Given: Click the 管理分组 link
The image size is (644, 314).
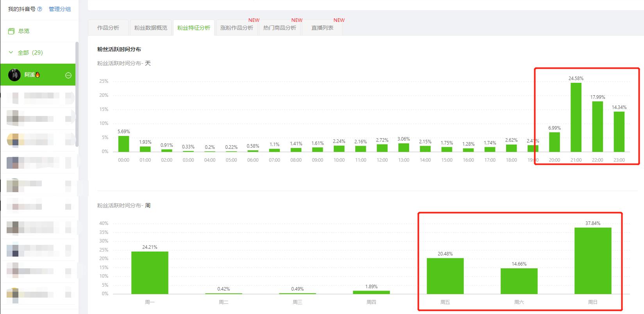Looking at the screenshot, I should (x=60, y=9).
